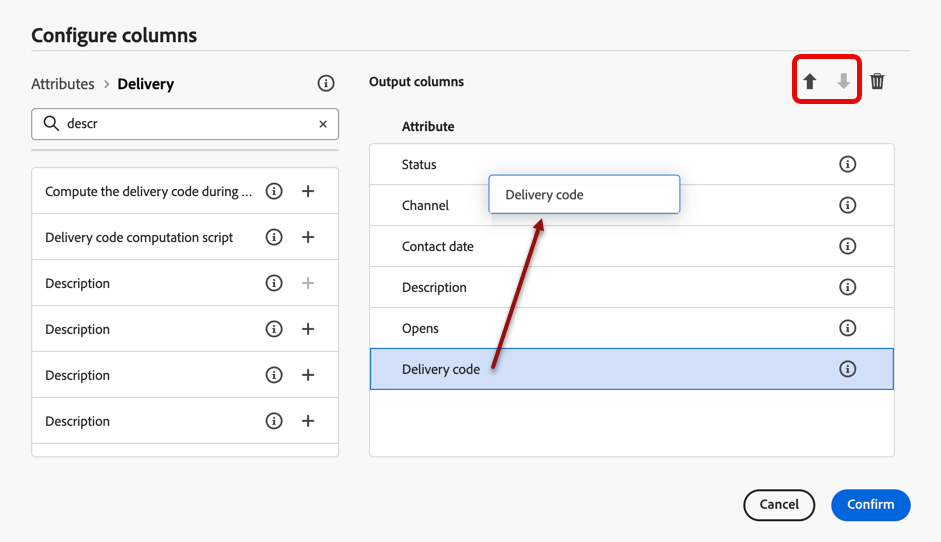Show info for Opens output column

848,328
